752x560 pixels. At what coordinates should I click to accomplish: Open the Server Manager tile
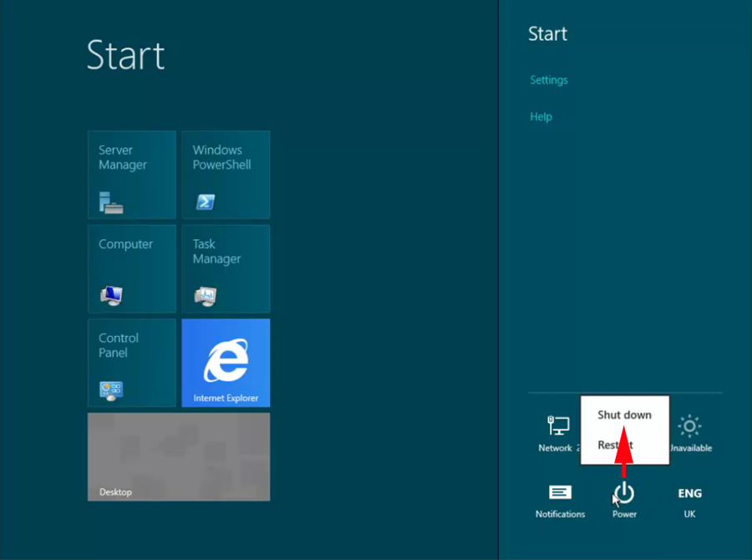click(x=132, y=175)
